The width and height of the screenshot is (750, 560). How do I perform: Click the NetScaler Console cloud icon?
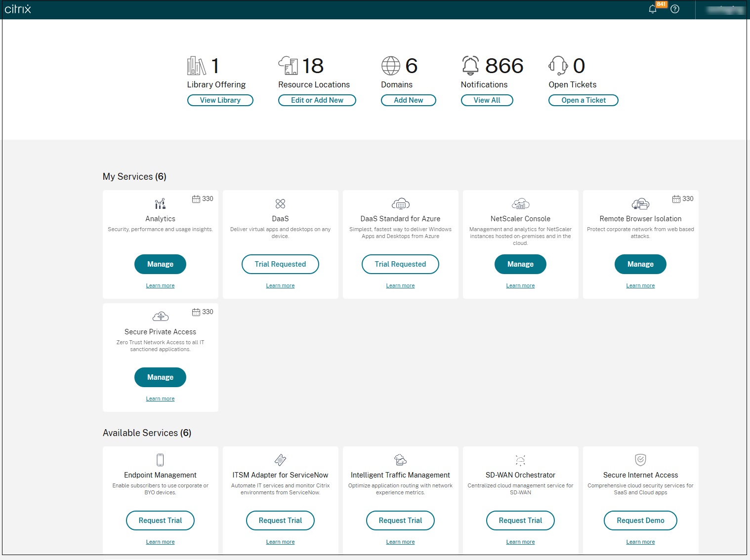pos(520,203)
